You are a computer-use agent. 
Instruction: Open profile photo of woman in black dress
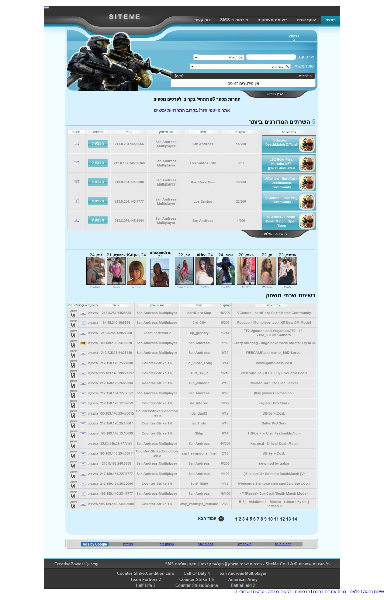(287, 271)
